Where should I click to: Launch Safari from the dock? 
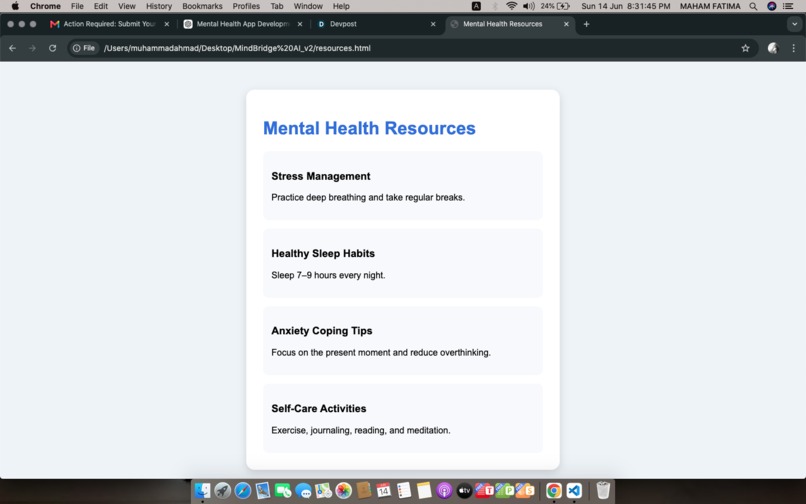[x=243, y=491]
